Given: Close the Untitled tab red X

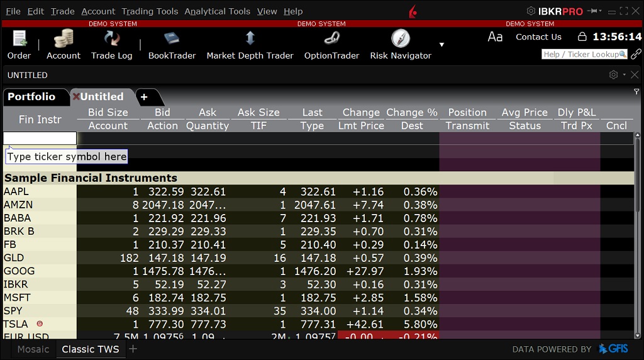Looking at the screenshot, I should (76, 96).
